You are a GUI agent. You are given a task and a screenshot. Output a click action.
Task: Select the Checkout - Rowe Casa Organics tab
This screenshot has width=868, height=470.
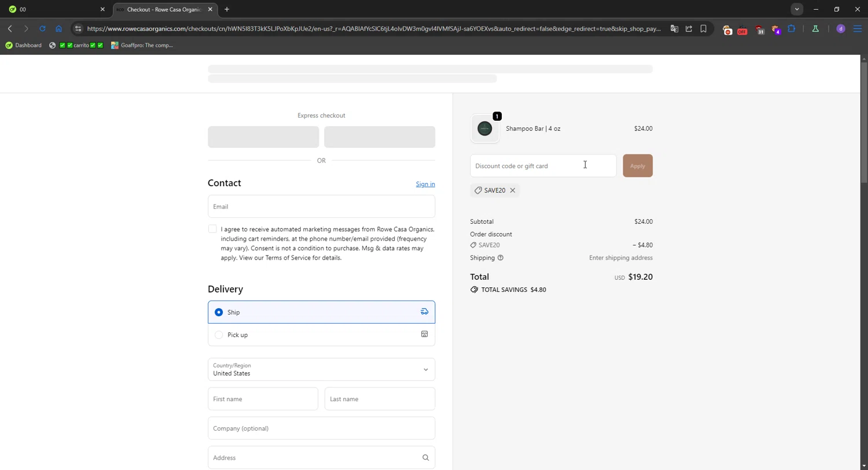(x=164, y=9)
